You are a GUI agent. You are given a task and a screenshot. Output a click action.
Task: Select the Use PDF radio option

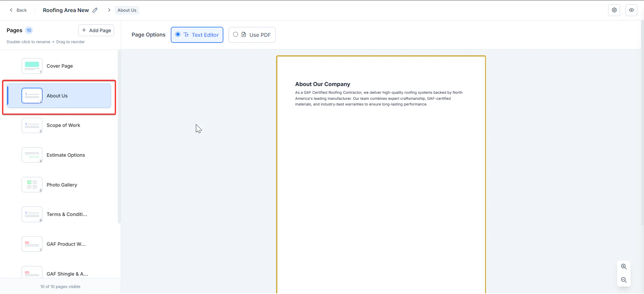click(x=235, y=34)
